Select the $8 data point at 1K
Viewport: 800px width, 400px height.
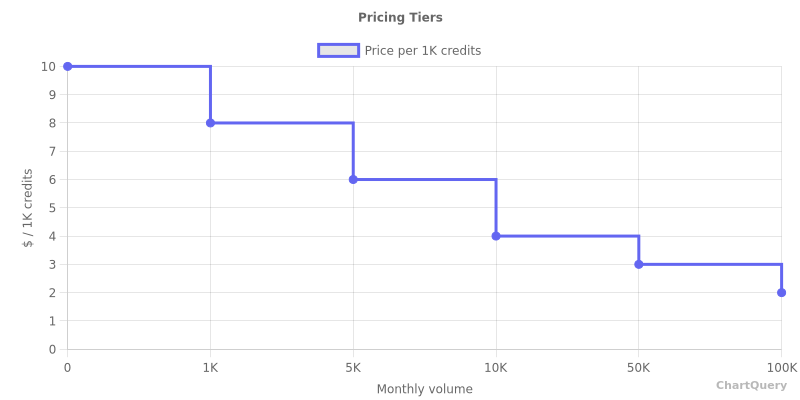210,123
